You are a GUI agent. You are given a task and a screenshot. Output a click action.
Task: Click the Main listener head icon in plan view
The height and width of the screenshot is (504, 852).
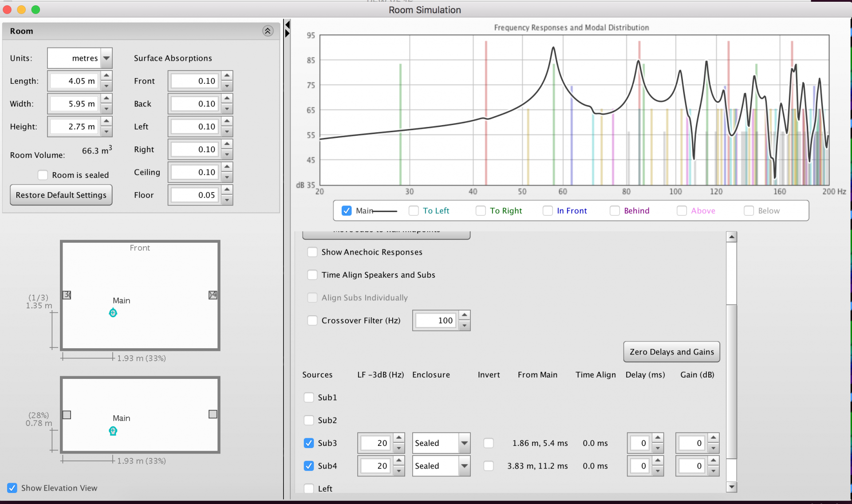(113, 313)
